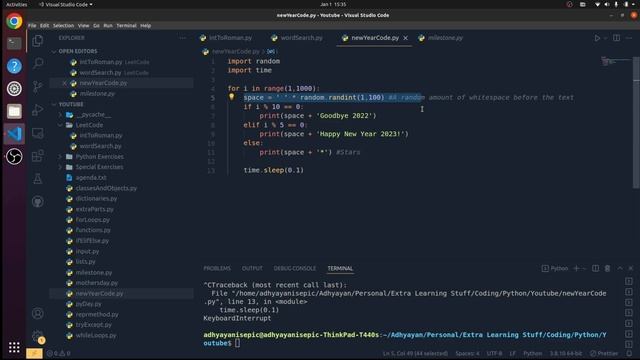640x360 pixels.
Task: Close newYearCode.py editor tab
Action: 406,38
